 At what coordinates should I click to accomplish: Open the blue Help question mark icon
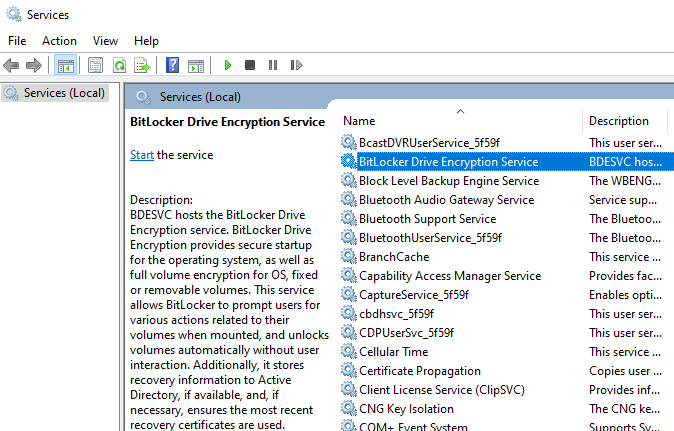(172, 65)
